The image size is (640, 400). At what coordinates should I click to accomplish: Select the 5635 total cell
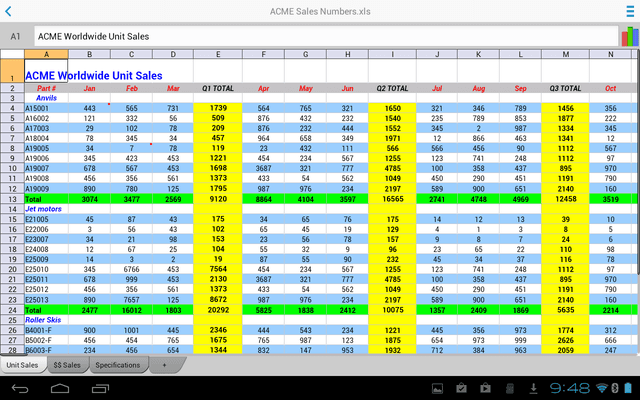pyautogui.click(x=565, y=310)
